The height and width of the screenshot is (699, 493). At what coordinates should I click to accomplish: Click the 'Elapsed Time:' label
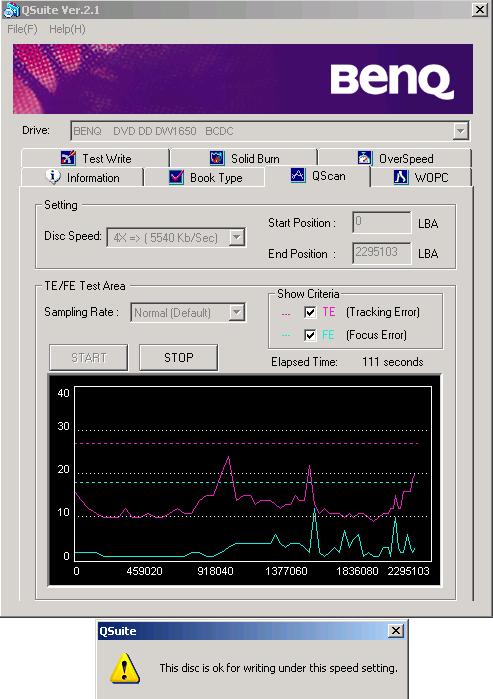click(304, 362)
